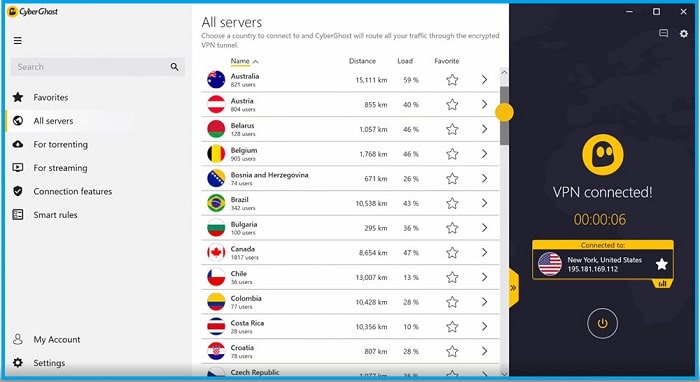Viewport: 700px width, 382px height.
Task: Click the server list vertical scrollbar
Action: click(x=504, y=116)
